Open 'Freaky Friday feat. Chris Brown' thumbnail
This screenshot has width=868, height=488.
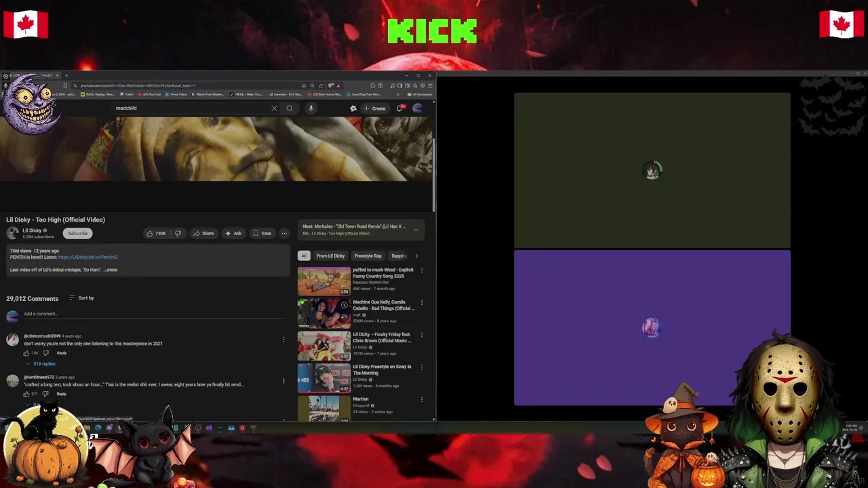coord(324,346)
